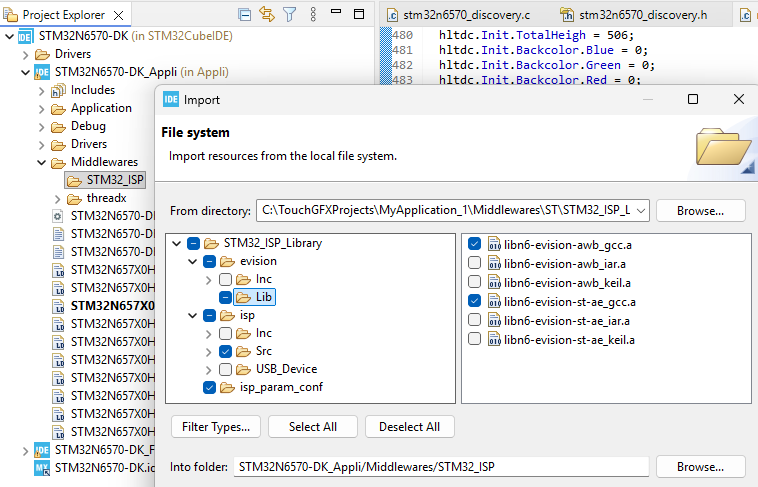
Task: Click the gear settings file icon in tree
Action: click(x=58, y=216)
